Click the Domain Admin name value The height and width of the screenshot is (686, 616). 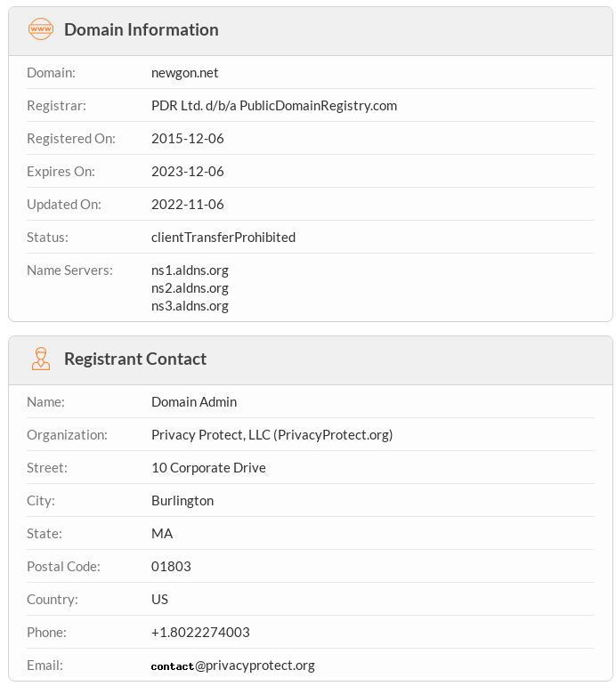tap(193, 402)
